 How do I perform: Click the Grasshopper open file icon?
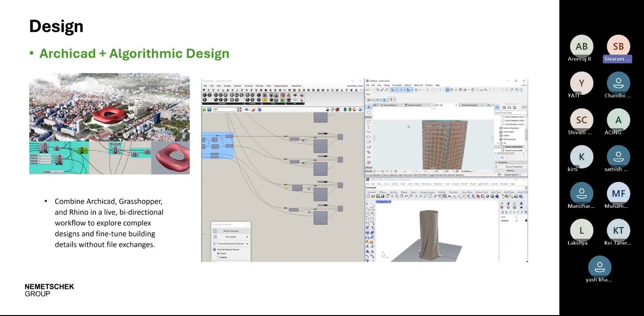pyautogui.click(x=204, y=110)
